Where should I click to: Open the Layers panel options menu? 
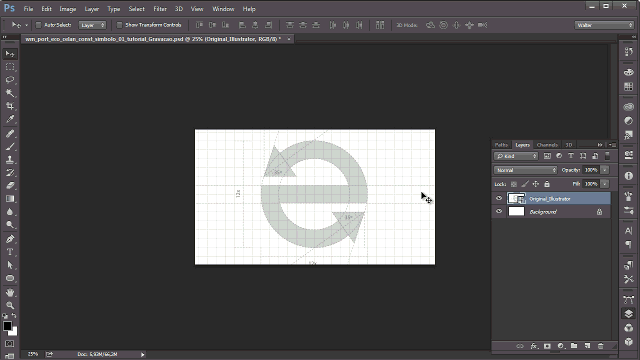pos(613,145)
